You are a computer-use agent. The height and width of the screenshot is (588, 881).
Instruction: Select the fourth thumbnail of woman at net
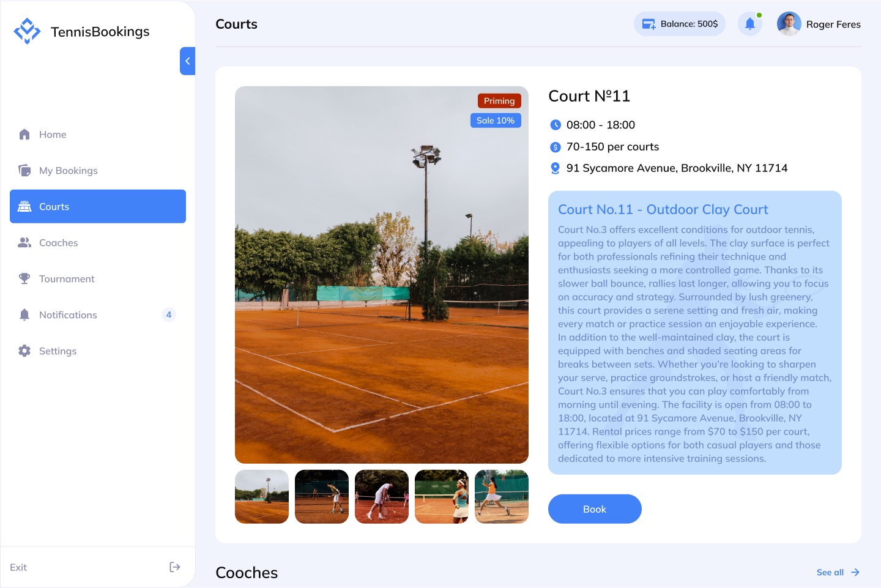pyautogui.click(x=442, y=497)
